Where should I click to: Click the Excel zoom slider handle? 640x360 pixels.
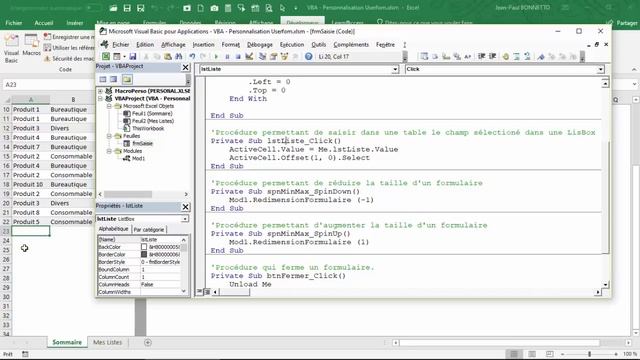pos(589,354)
